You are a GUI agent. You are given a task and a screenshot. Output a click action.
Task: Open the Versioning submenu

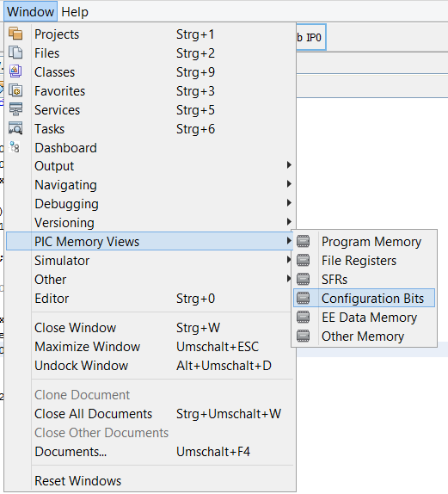(x=150, y=222)
